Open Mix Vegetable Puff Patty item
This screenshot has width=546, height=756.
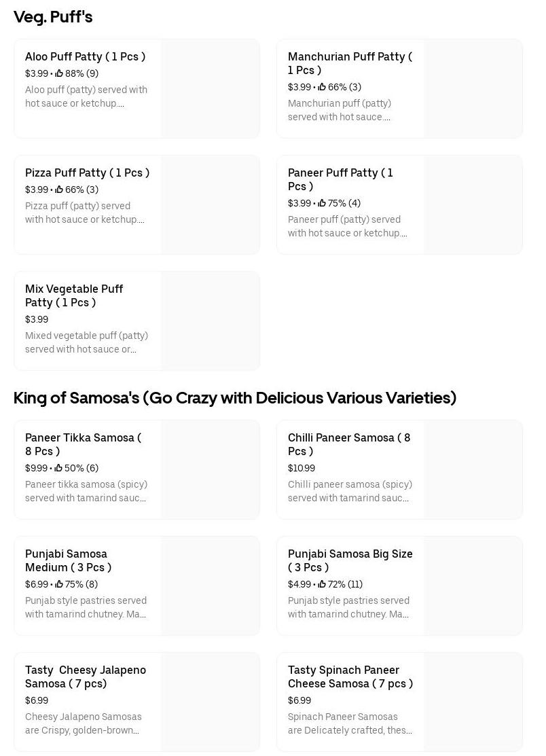click(74, 295)
